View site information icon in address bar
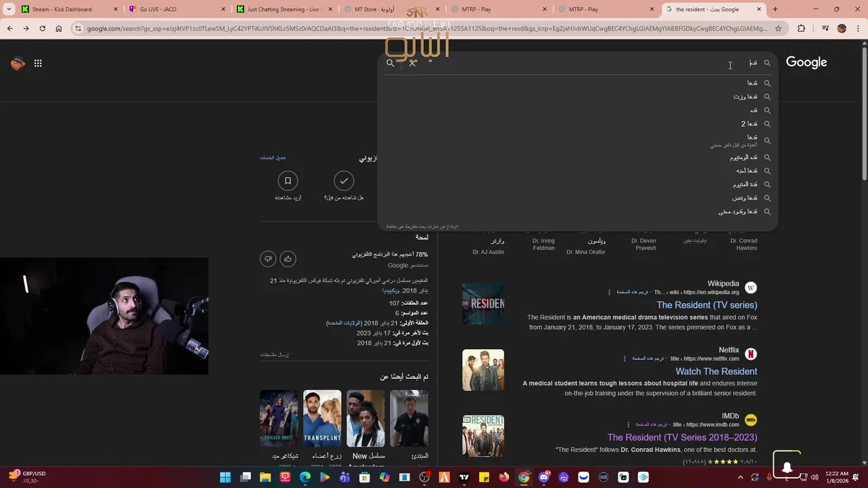Image resolution: width=868 pixels, height=488 pixels. [79, 28]
